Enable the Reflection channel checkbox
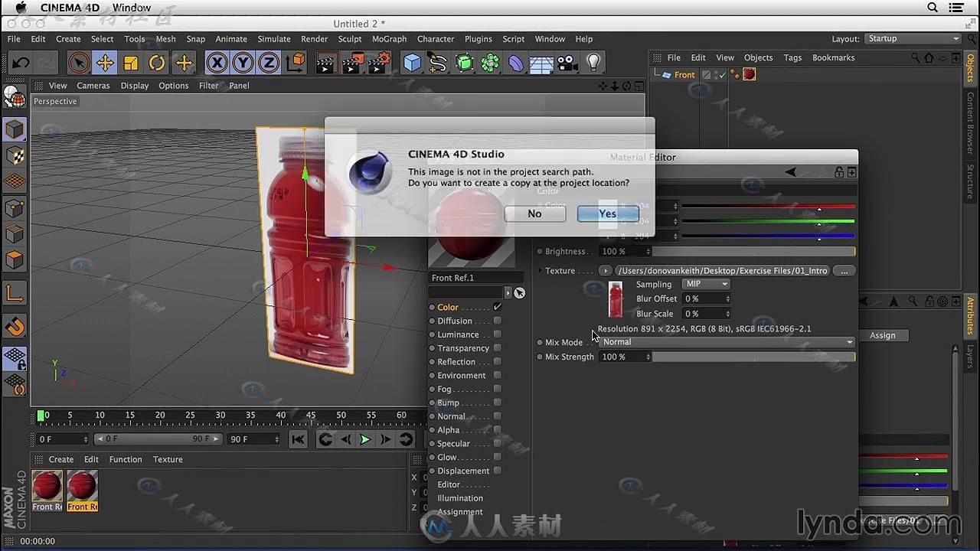This screenshot has width=980, height=551. 498,362
